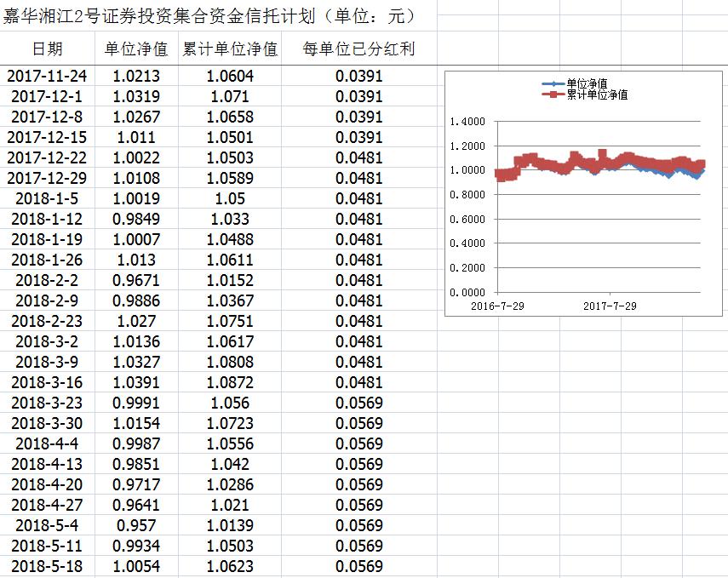Click the date cell 2018-1-5
This screenshot has width=728, height=578.
click(x=47, y=198)
